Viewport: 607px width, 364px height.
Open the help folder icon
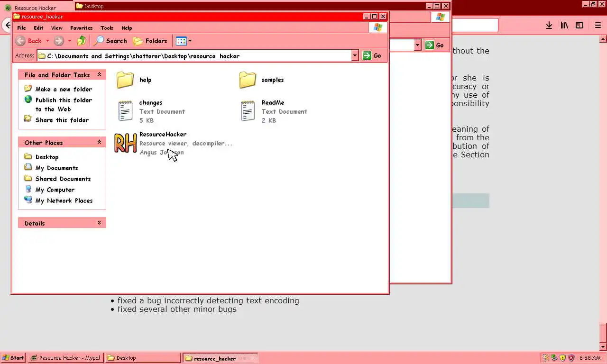coord(125,80)
